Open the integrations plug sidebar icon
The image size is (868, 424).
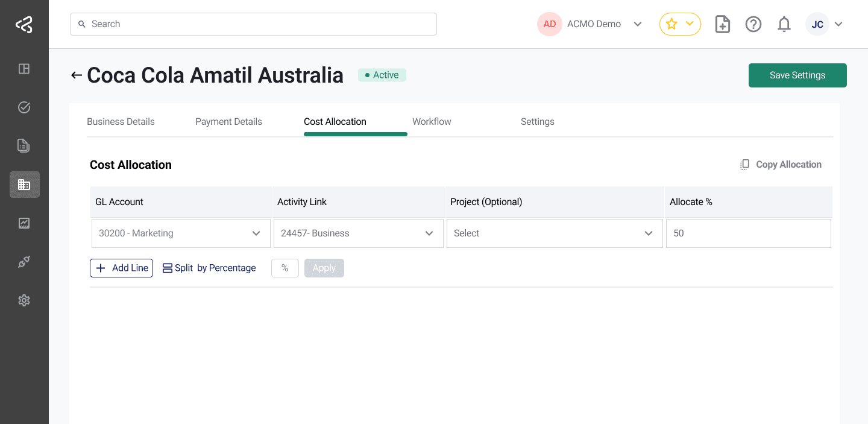(x=24, y=262)
